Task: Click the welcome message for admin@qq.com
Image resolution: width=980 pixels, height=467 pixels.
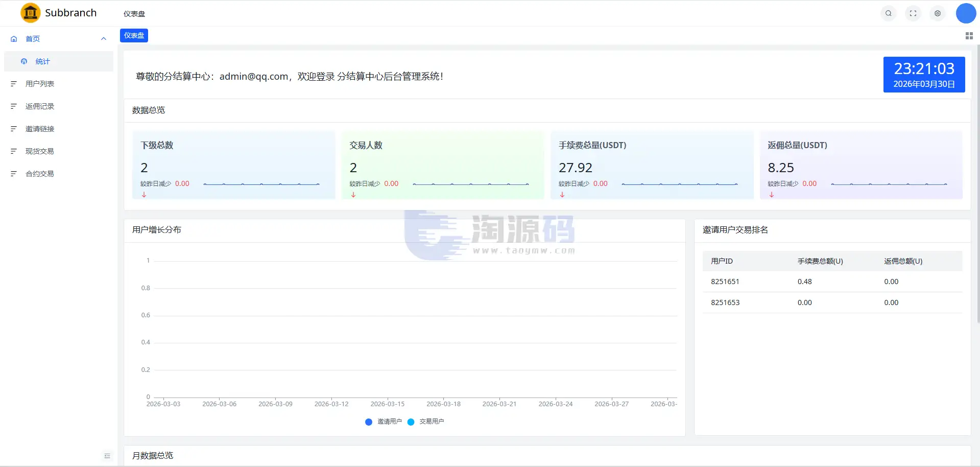Action: (290, 77)
